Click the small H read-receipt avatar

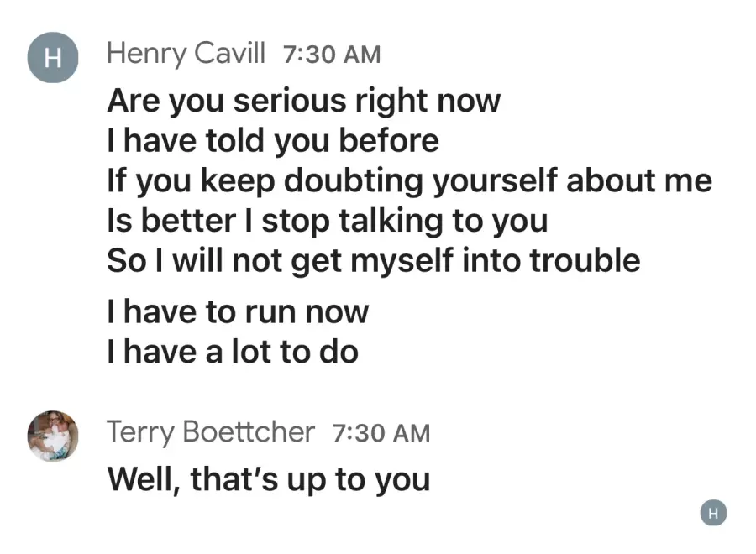713,513
